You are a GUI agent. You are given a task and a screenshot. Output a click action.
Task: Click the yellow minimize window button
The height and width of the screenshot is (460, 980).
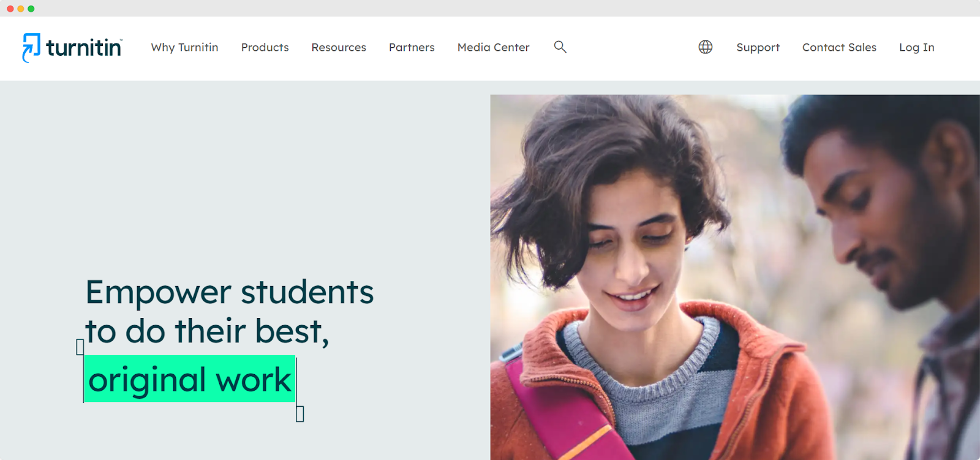(21, 9)
